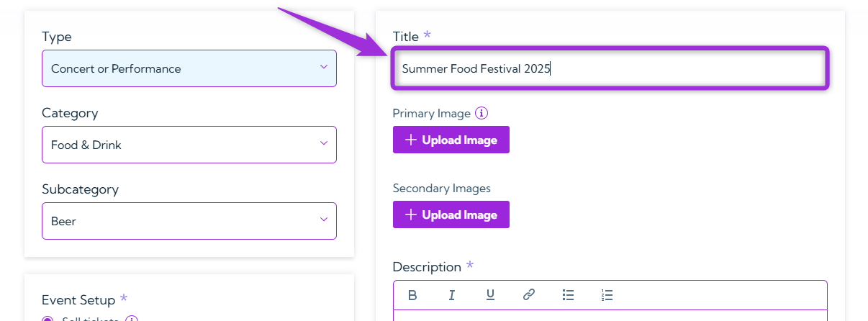Apply italic formatting in Description editor
The width and height of the screenshot is (868, 321).
pyautogui.click(x=452, y=294)
